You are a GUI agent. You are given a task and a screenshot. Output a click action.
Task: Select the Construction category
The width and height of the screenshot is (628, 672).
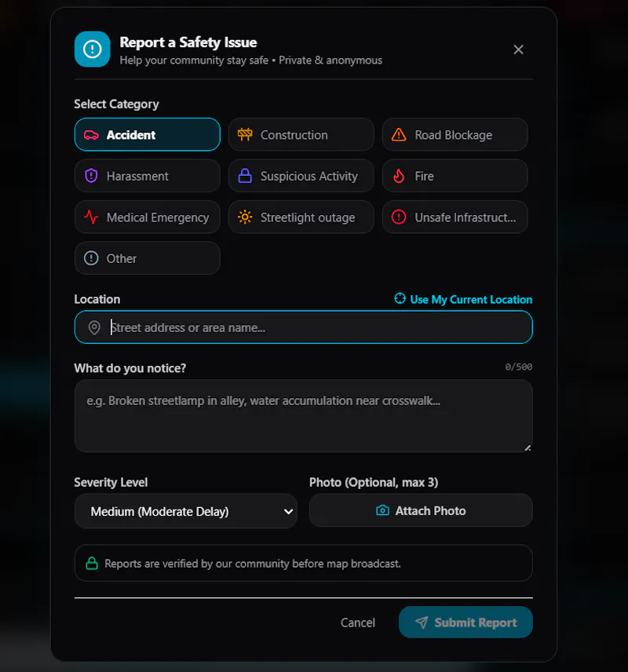pyautogui.click(x=301, y=134)
